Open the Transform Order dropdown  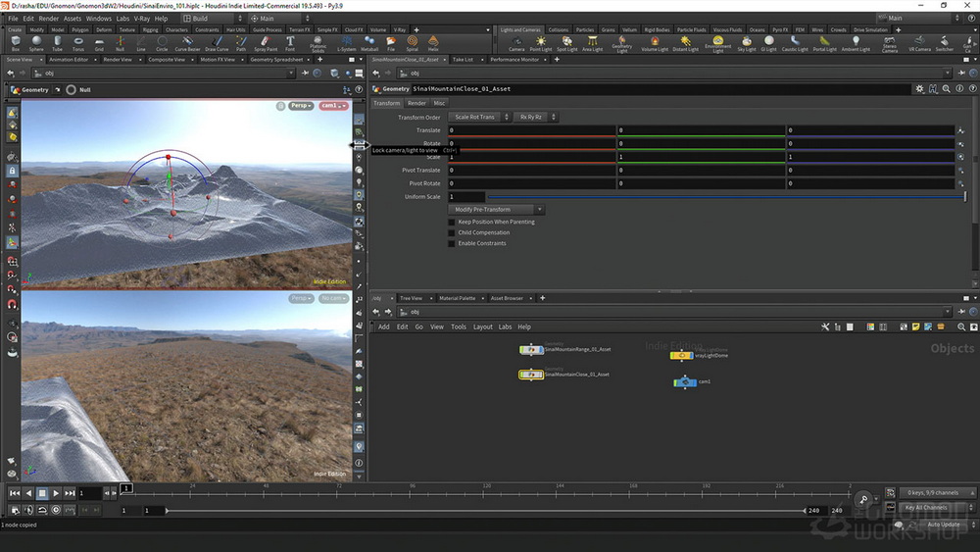479,117
